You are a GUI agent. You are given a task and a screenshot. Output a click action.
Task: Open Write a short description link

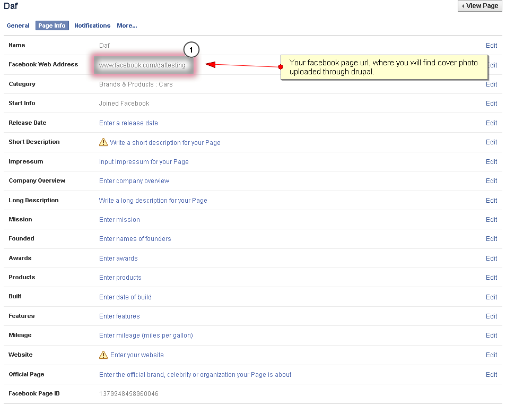165,143
